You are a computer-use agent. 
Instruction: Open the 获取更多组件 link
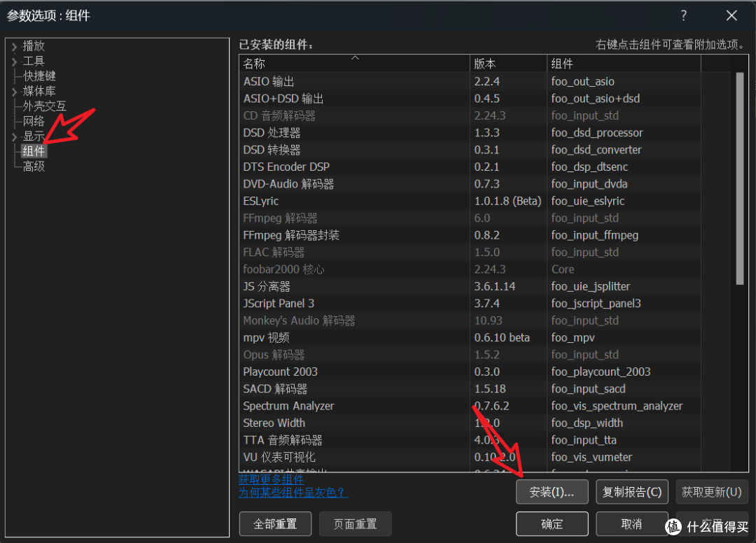point(271,479)
